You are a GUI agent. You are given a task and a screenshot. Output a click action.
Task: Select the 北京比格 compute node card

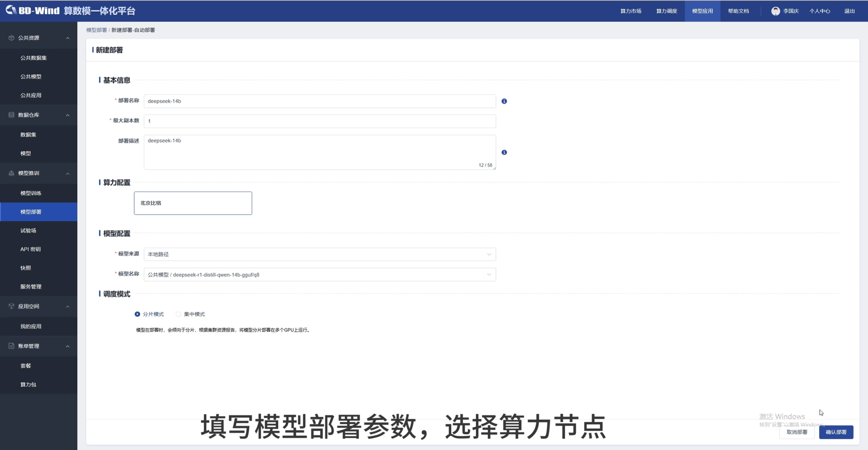pos(193,203)
